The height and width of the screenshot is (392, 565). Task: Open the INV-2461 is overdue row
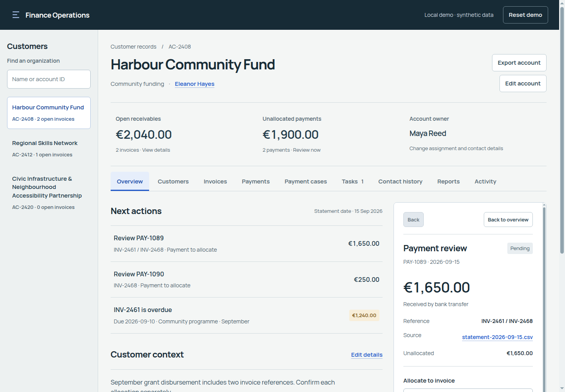click(246, 316)
